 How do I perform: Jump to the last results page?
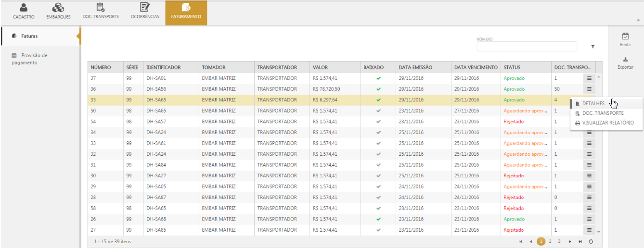click(x=580, y=241)
